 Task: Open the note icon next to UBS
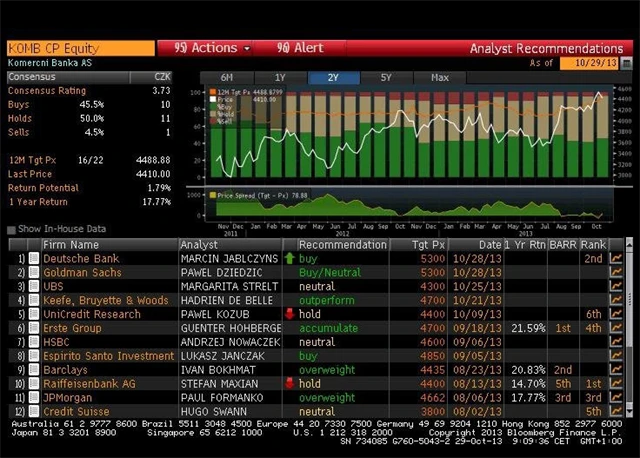[x=31, y=286]
